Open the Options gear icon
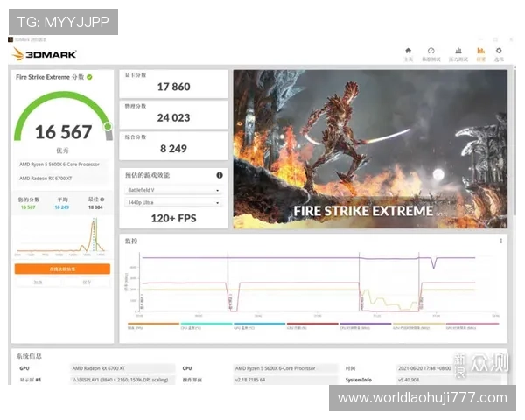The height and width of the screenshot is (420, 525). click(x=500, y=52)
